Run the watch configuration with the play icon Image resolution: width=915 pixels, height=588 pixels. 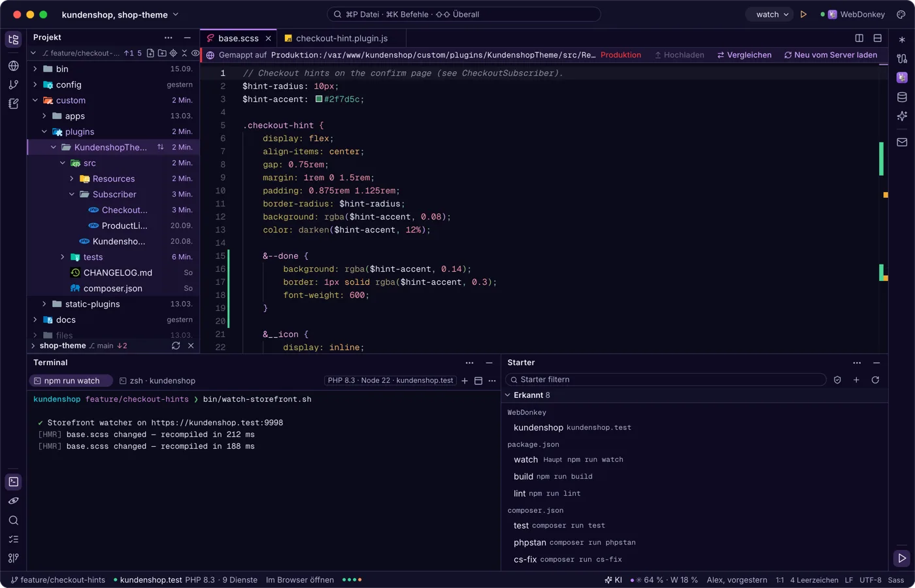tap(804, 14)
